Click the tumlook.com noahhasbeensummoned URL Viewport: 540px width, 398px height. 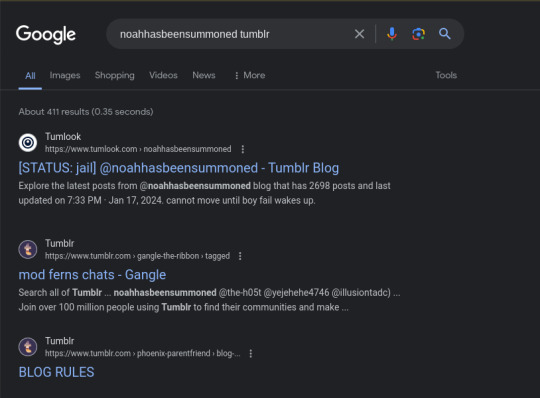click(x=138, y=149)
